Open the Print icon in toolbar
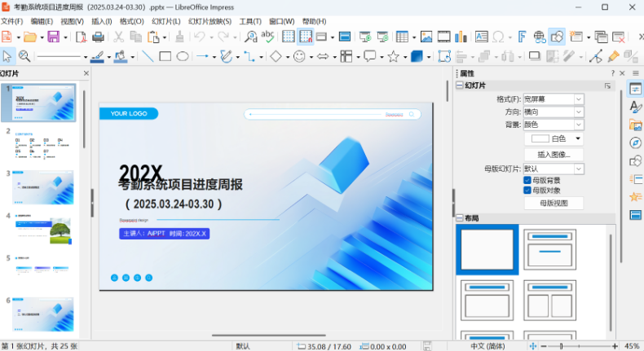The height and width of the screenshot is (351, 644). click(x=98, y=37)
